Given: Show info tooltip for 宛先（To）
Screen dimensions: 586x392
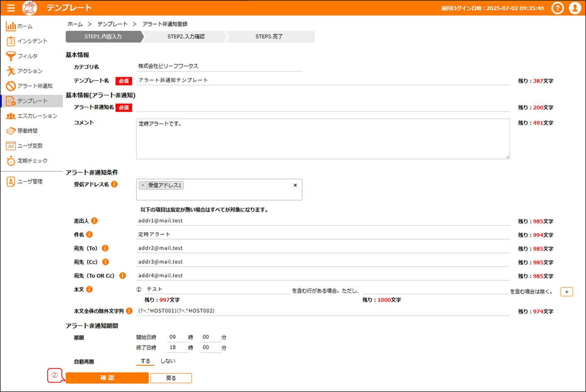Looking at the screenshot, I should pyautogui.click(x=105, y=248).
